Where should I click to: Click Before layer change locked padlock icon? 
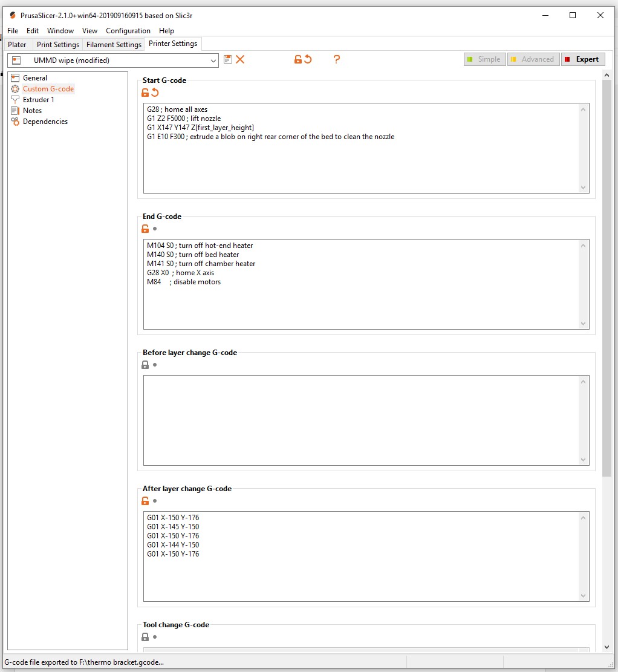(x=145, y=365)
